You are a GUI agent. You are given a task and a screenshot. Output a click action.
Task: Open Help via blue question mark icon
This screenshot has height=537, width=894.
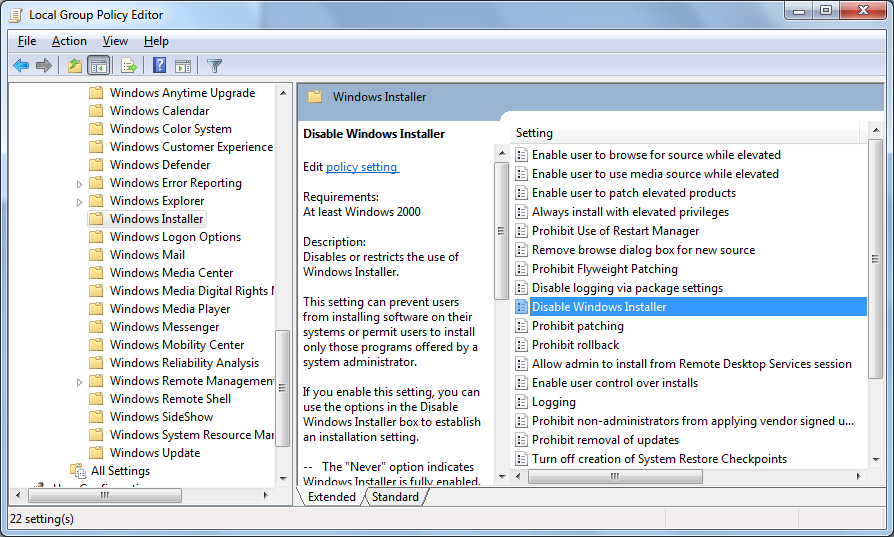(x=160, y=66)
